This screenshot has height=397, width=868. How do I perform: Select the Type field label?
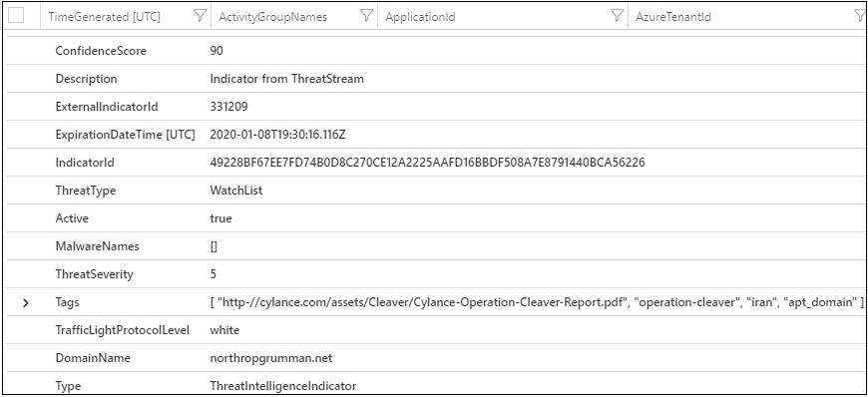(68, 386)
